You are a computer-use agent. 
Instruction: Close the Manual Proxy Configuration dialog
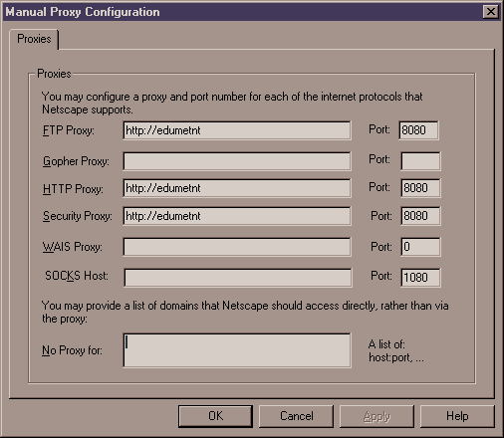click(x=491, y=12)
